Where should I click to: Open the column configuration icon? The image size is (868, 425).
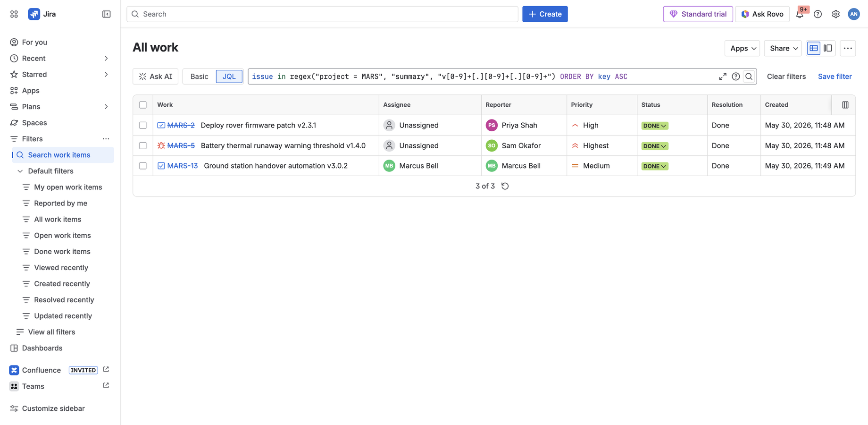845,105
